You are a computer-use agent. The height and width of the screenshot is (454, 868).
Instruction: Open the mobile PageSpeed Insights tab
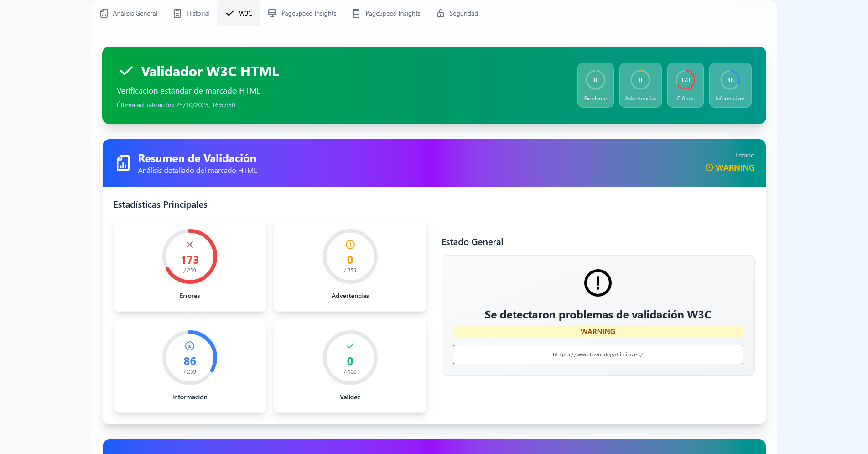(x=386, y=13)
